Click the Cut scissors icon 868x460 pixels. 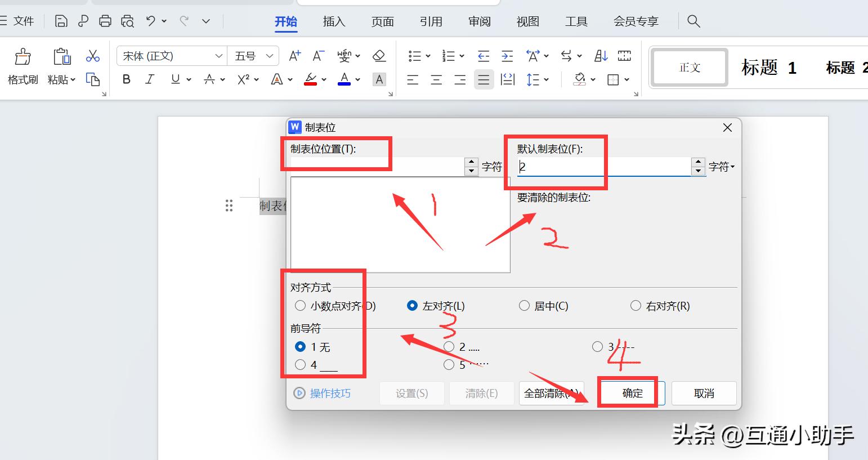(x=92, y=56)
